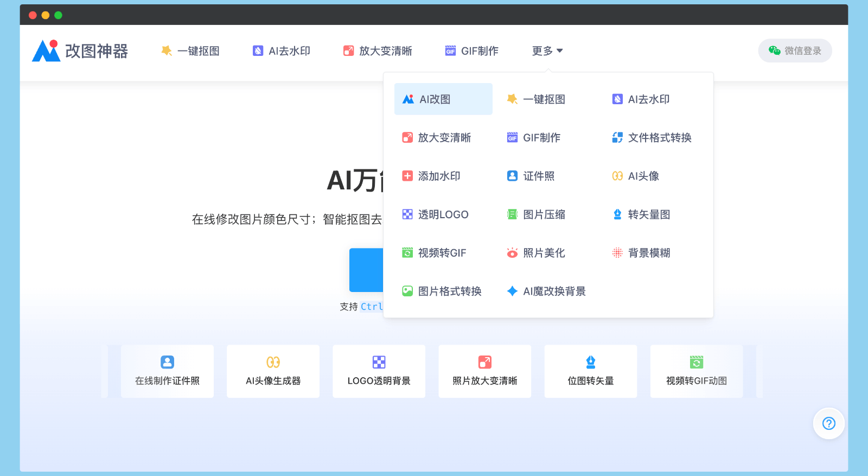Click the 图片格式转换 image icon
This screenshot has width=868, height=476.
[407, 291]
